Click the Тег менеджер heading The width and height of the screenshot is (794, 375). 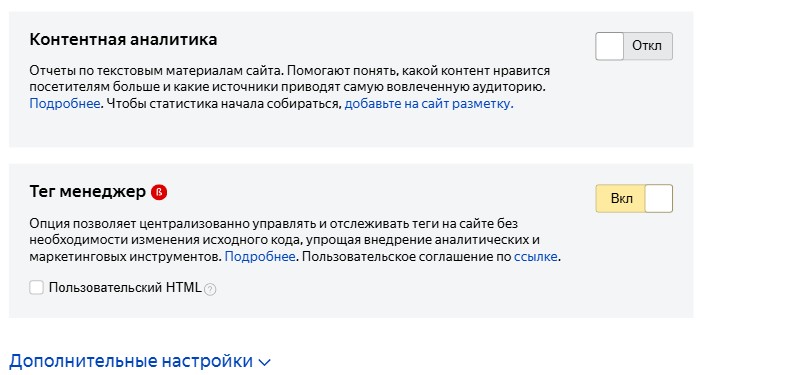click(88, 192)
